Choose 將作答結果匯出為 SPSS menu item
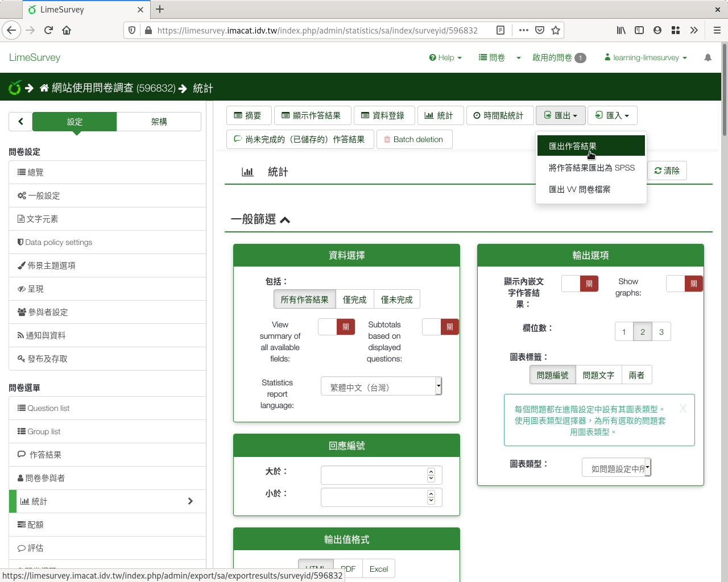Image resolution: width=728 pixels, height=582 pixels. (x=591, y=168)
